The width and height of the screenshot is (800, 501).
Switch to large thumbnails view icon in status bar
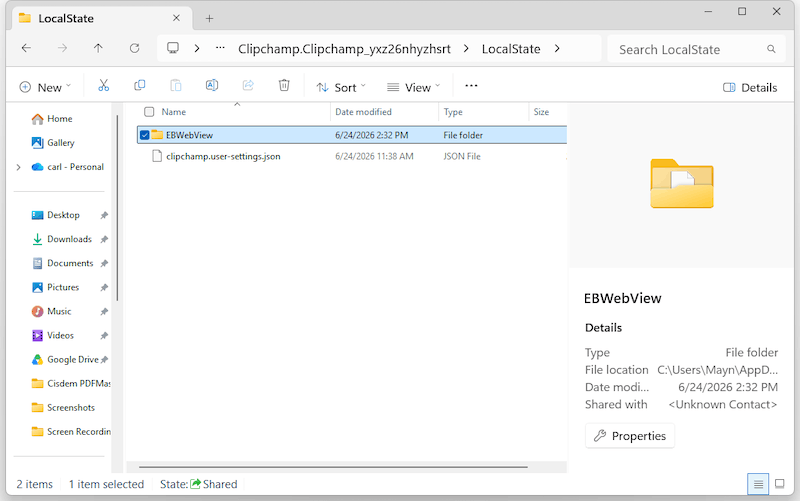pyautogui.click(x=780, y=484)
